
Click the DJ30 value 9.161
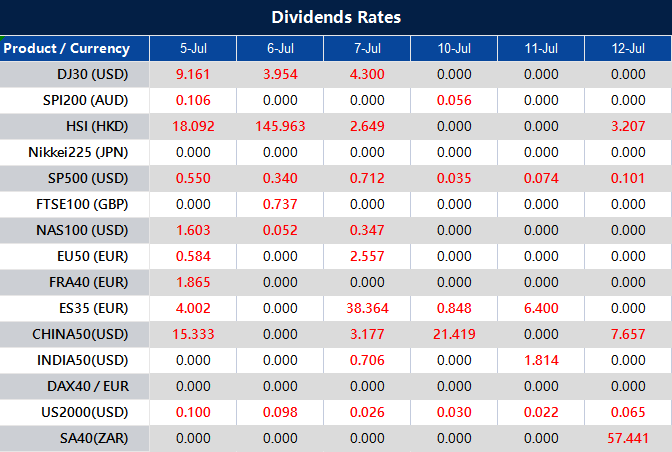tap(192, 74)
